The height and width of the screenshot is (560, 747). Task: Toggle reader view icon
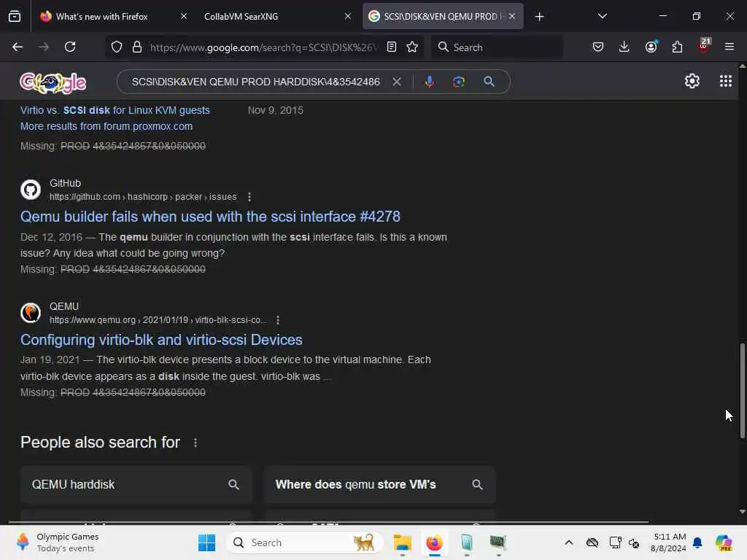coord(392,47)
